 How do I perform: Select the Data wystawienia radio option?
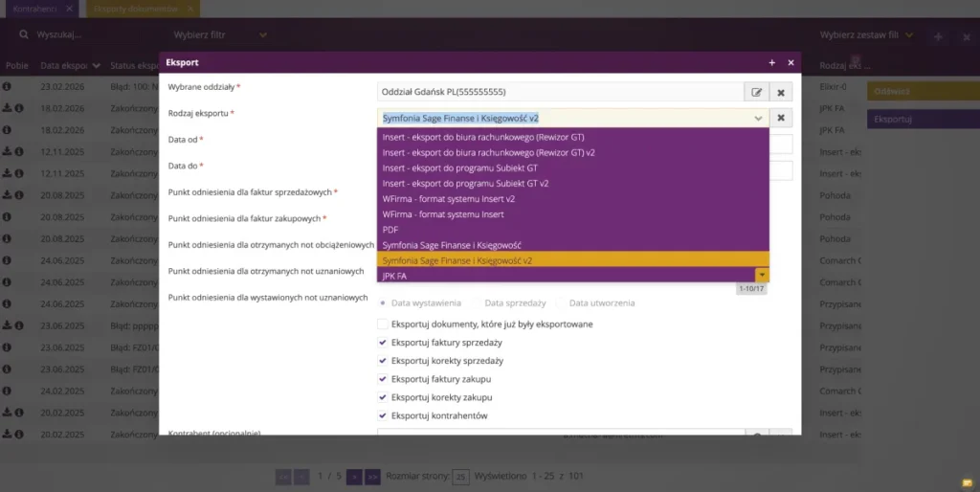383,302
